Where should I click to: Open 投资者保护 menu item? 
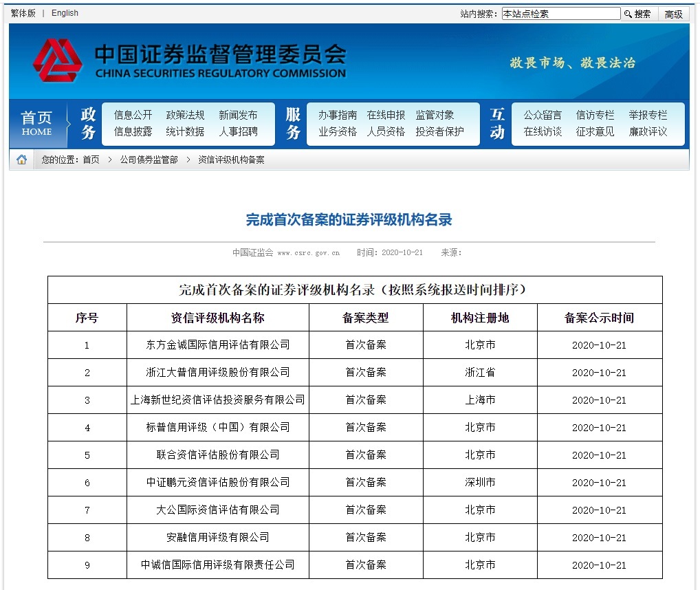(439, 131)
